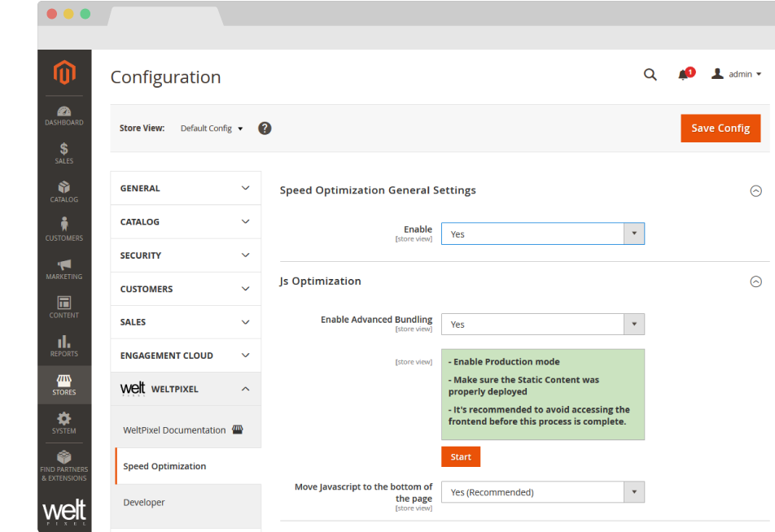
Task: Open Move Javascript to bottom dropdown
Action: tap(542, 492)
